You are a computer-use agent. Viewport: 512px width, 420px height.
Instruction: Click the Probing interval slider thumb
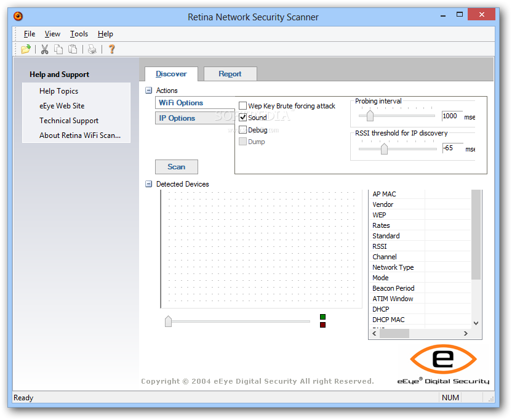click(x=370, y=116)
